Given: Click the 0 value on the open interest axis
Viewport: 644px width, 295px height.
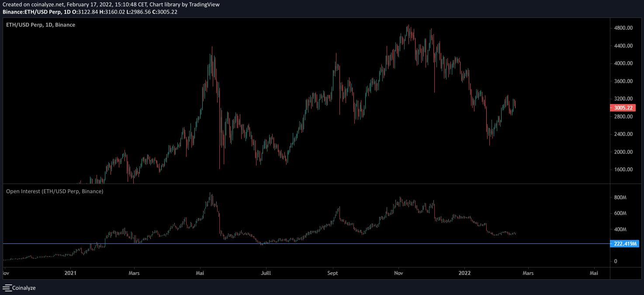Looking at the screenshot, I should [x=616, y=261].
